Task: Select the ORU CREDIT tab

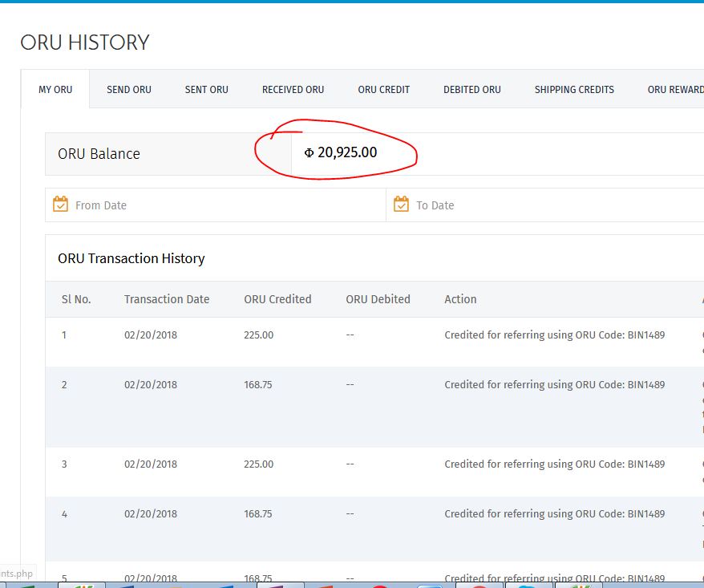Action: click(x=384, y=89)
